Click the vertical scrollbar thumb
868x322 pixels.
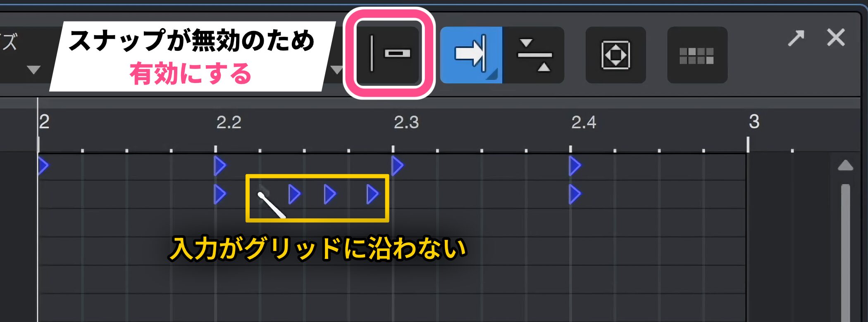(845, 253)
